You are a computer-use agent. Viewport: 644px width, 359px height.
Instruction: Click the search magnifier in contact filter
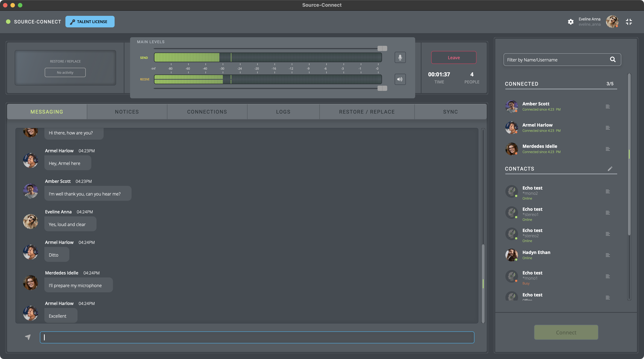613,59
